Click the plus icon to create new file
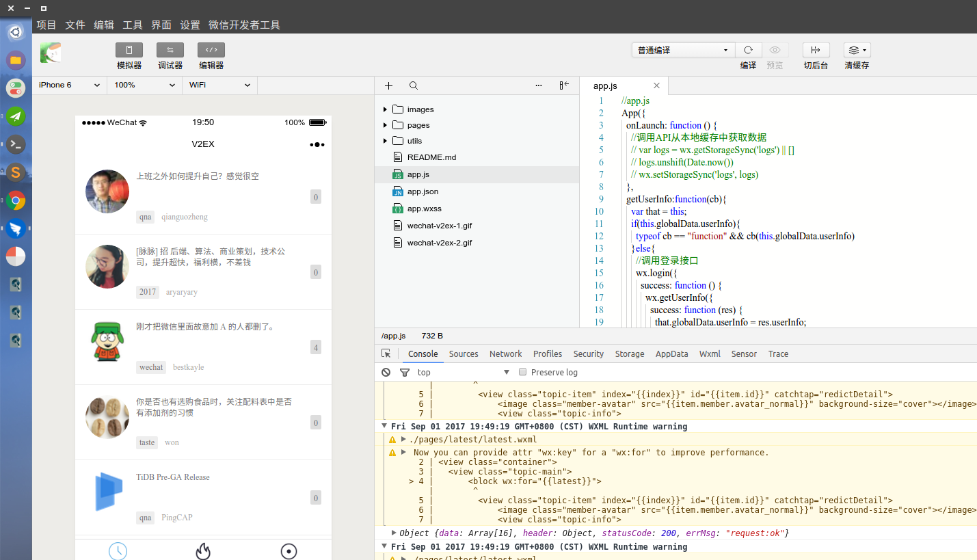Image resolution: width=977 pixels, height=560 pixels. coord(388,85)
